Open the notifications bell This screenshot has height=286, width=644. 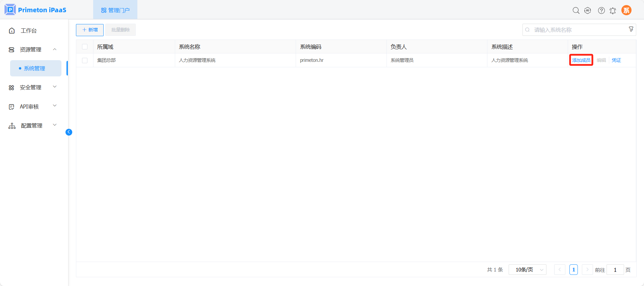[613, 10]
